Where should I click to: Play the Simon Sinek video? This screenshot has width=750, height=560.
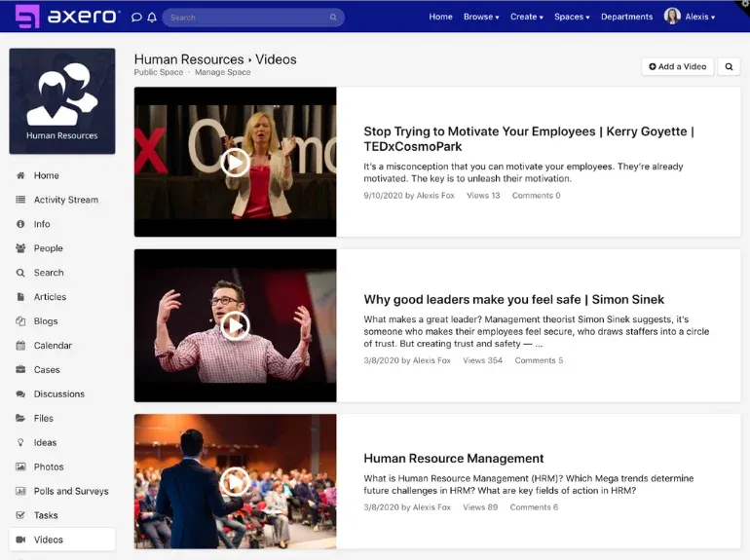click(x=235, y=325)
